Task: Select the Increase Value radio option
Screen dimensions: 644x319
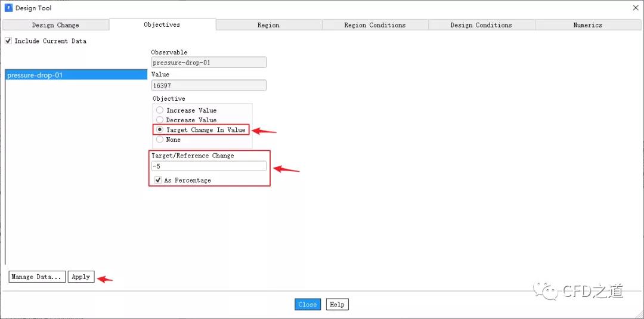Action: pos(160,110)
